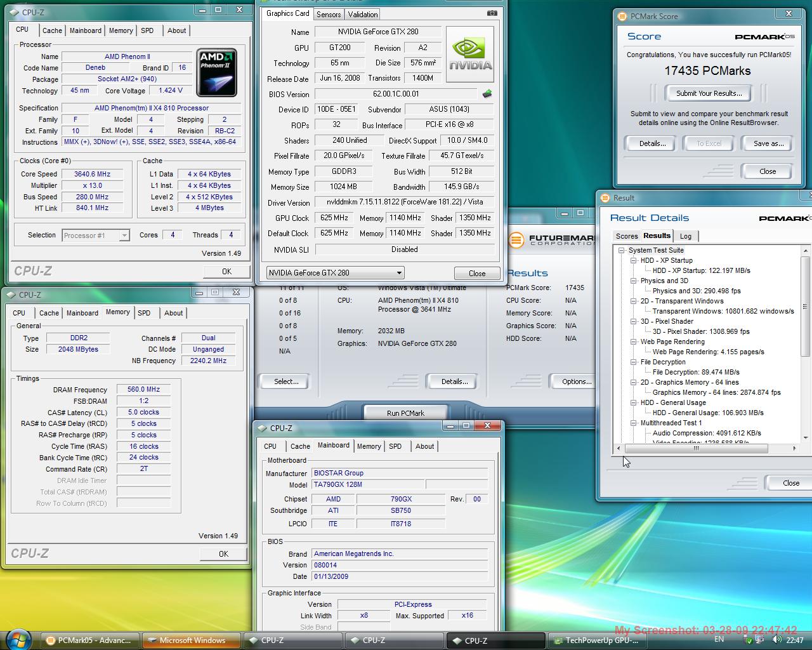Click the Close button in GPU-Z
This screenshot has height=650, width=812.
477,274
